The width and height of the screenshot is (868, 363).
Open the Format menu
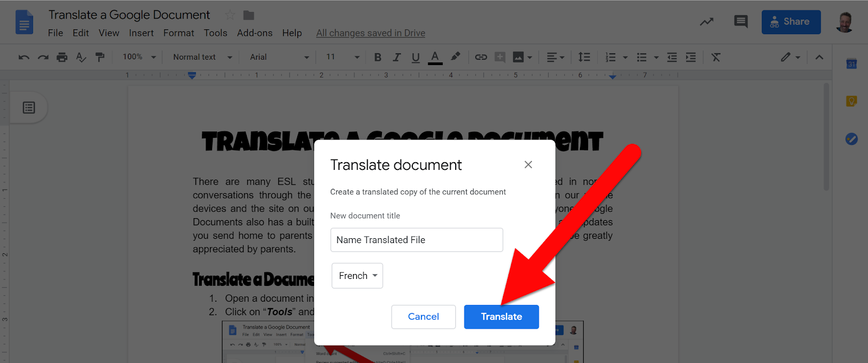point(178,33)
